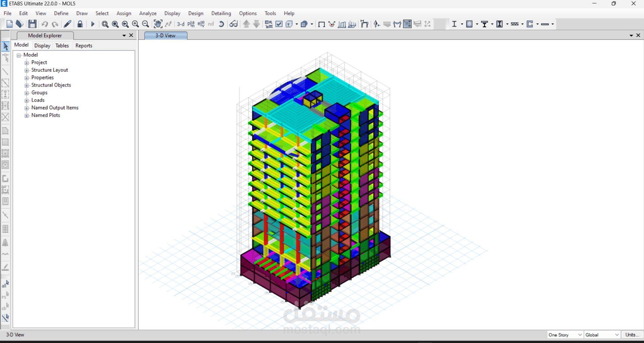Open the Tools menu

coord(270,13)
